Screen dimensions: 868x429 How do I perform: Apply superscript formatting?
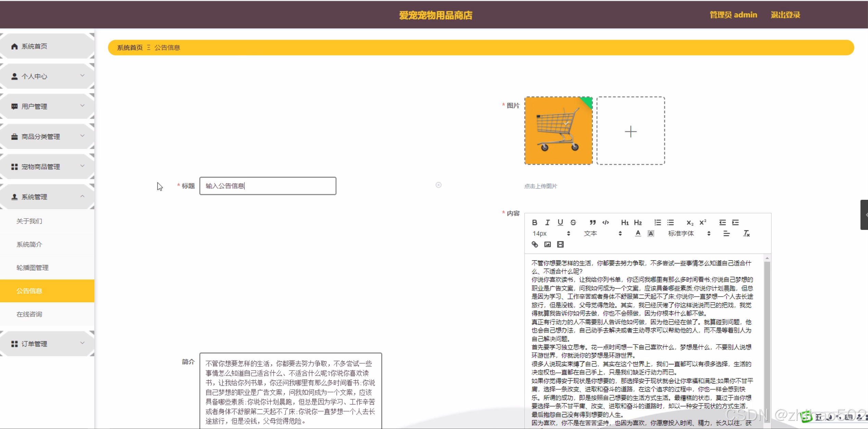coord(703,222)
